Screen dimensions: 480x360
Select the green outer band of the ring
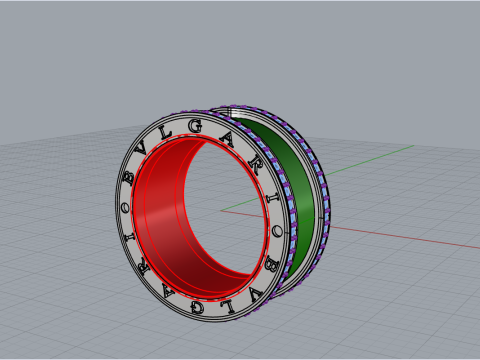(302, 197)
